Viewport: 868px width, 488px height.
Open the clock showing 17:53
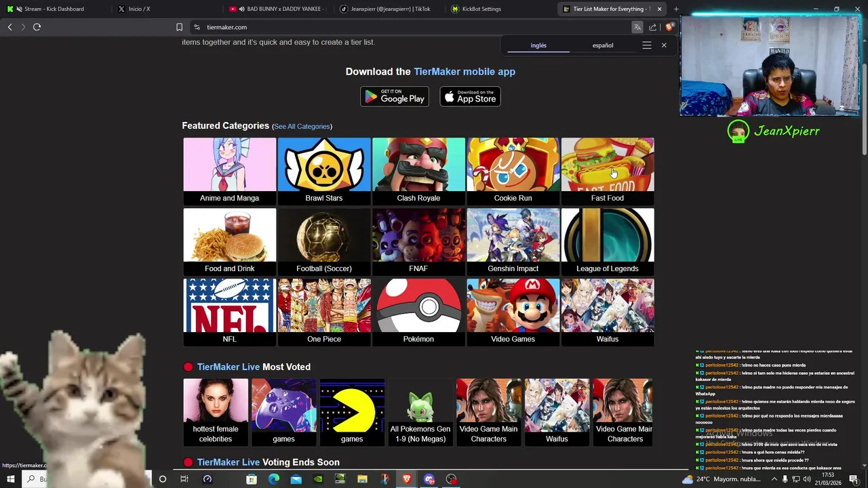pyautogui.click(x=828, y=479)
